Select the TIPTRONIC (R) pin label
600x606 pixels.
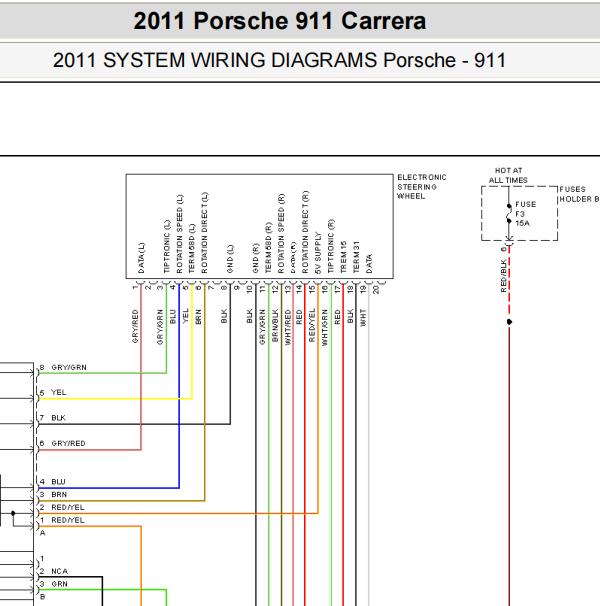coord(331,246)
